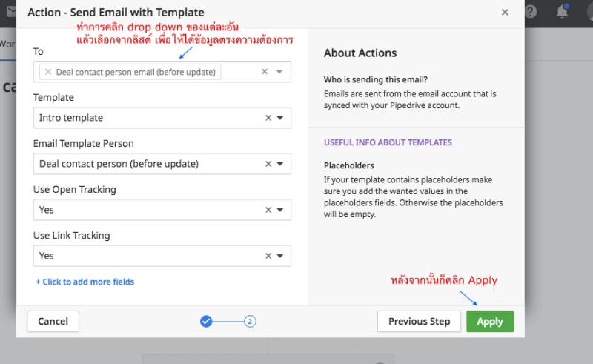Viewport: 593px width, 364px height.
Task: Remove the Deal contact person email tag
Action: pyautogui.click(x=48, y=72)
